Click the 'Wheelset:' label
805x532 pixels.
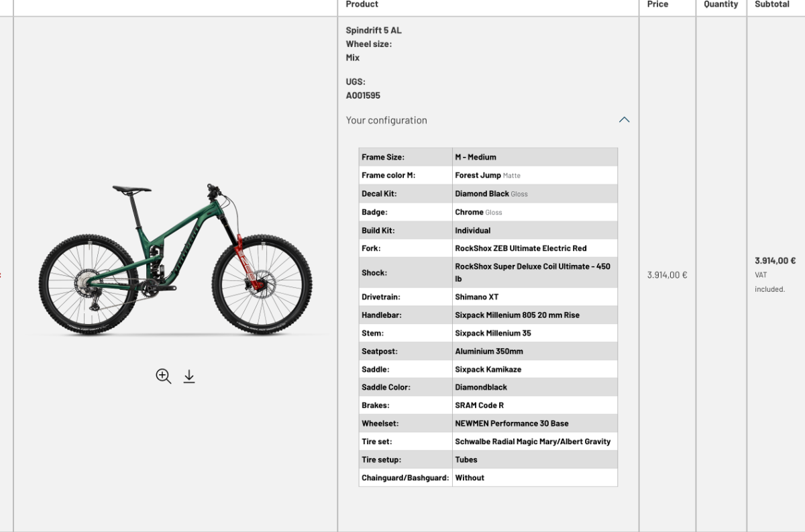tap(380, 423)
